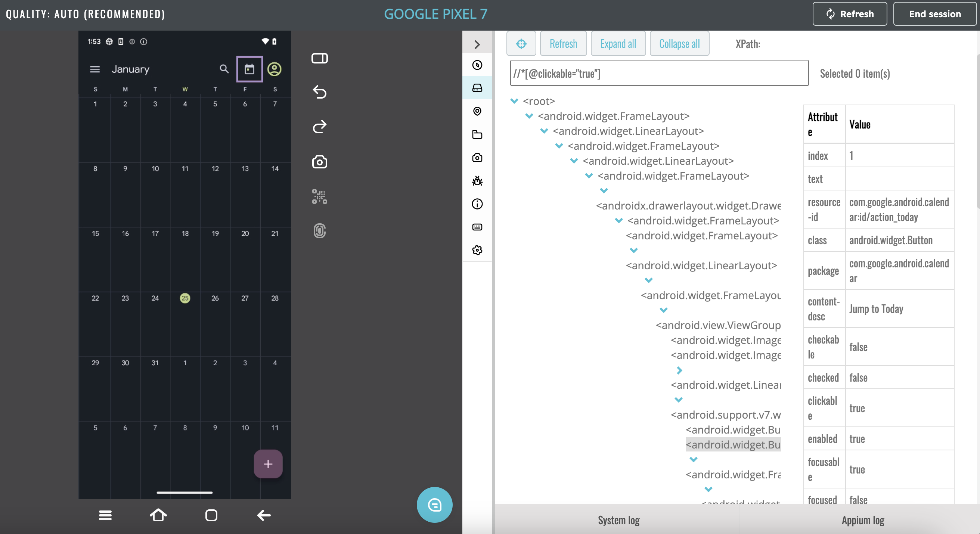Click the End session button
Viewport: 980px width, 534px height.
tap(935, 14)
